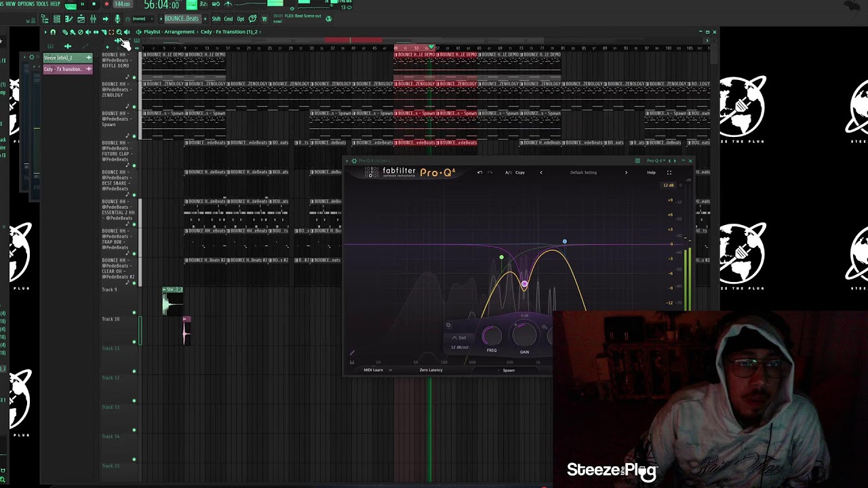
Task: Open the HELP menu
Action: click(x=56, y=4)
